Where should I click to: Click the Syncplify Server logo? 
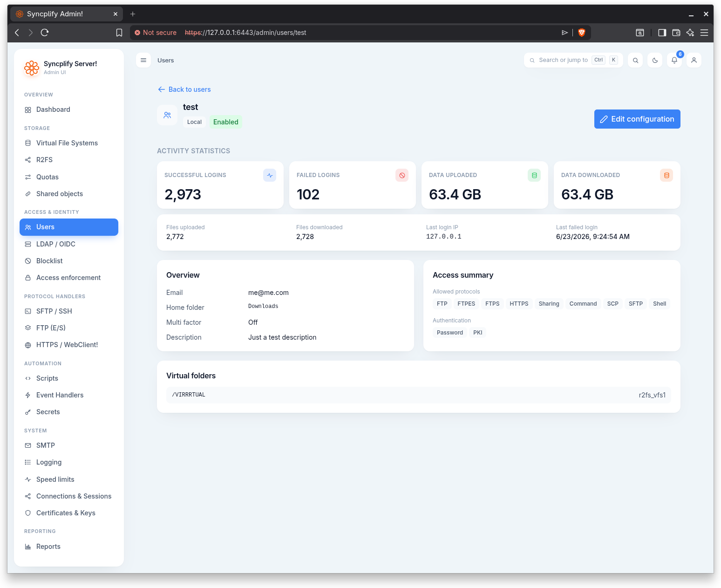coord(32,68)
